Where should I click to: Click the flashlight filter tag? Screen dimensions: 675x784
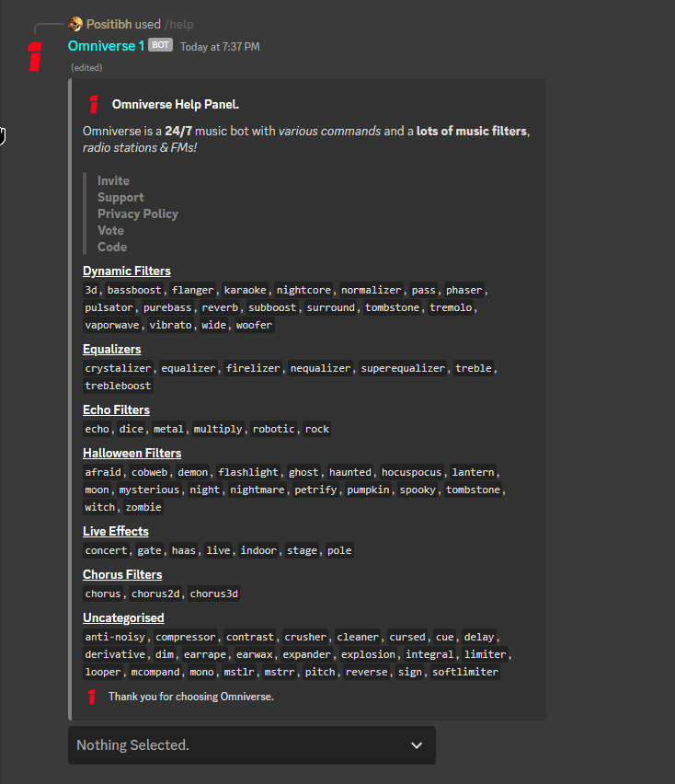pyautogui.click(x=248, y=472)
